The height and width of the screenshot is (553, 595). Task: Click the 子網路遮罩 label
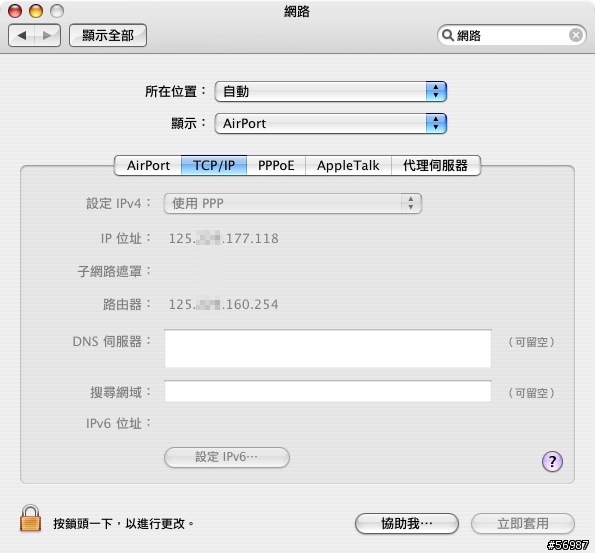(x=114, y=271)
